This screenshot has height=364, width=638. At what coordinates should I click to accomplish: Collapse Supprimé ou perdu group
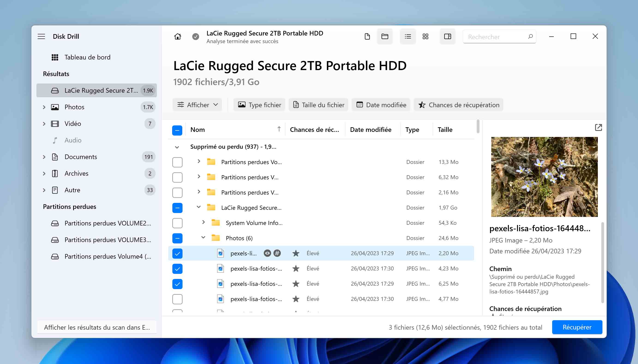click(177, 147)
